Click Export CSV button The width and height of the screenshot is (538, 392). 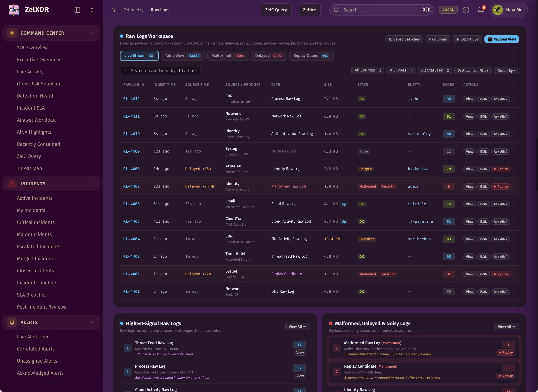(467, 39)
